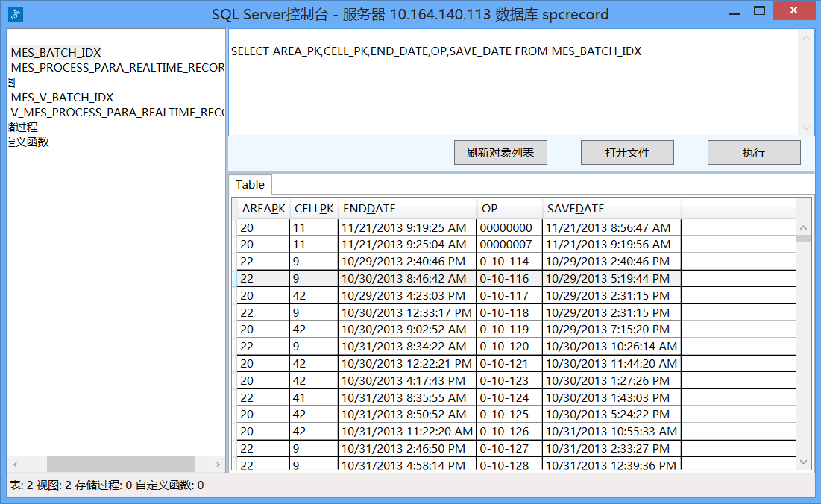Click OP column header

tap(509, 208)
